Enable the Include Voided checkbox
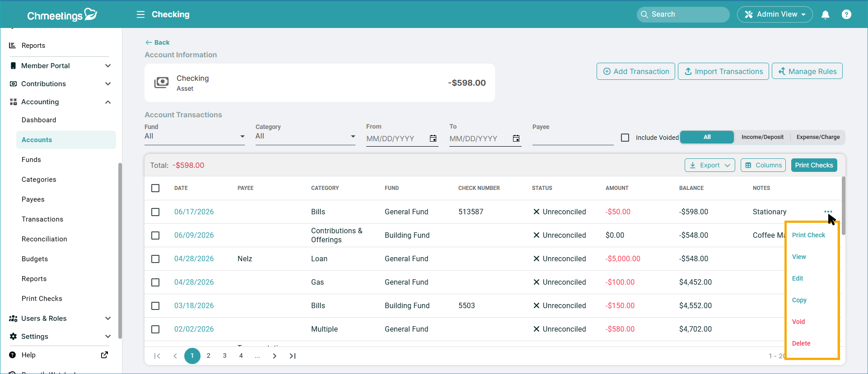This screenshot has height=374, width=868. 625,138
